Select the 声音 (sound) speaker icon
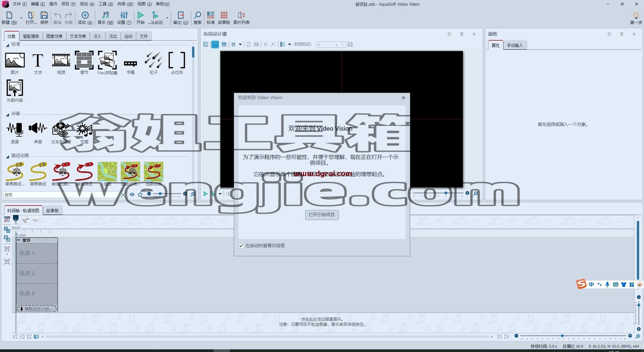644x352 pixels. pyautogui.click(x=38, y=128)
